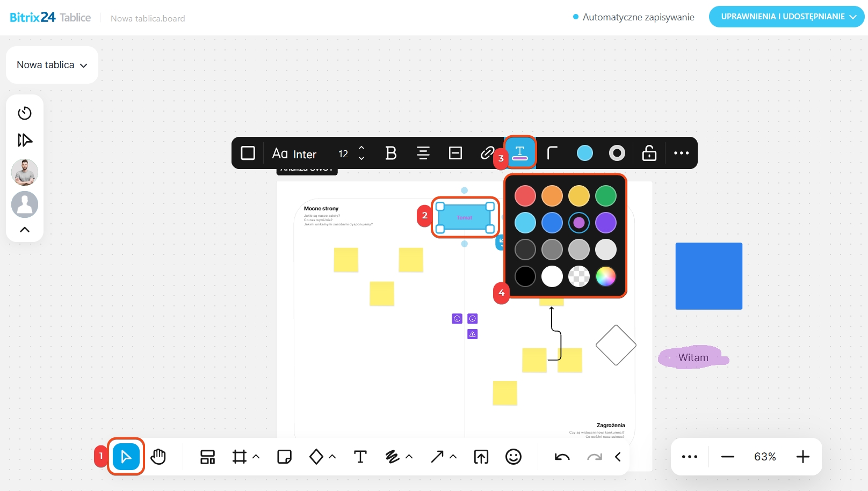Insert a link on the shape
The width and height of the screenshot is (868, 491).
click(487, 153)
